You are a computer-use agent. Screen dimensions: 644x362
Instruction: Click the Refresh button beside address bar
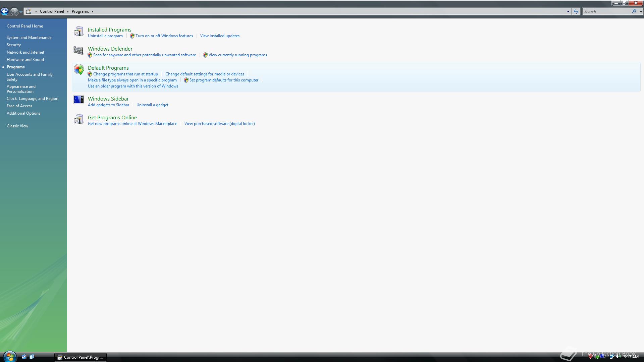[x=576, y=12]
